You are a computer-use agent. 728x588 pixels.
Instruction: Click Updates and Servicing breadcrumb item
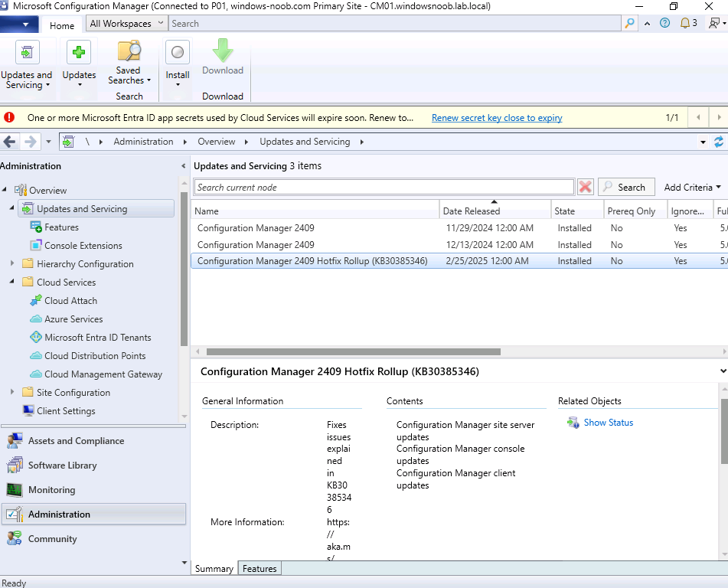pos(305,142)
